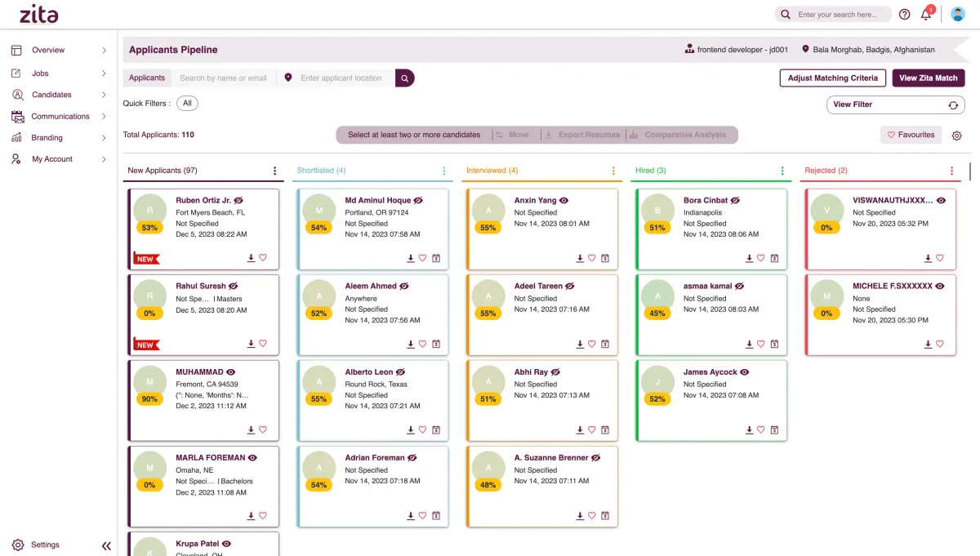Open the View Filter box
The image size is (980, 556).
tap(896, 105)
